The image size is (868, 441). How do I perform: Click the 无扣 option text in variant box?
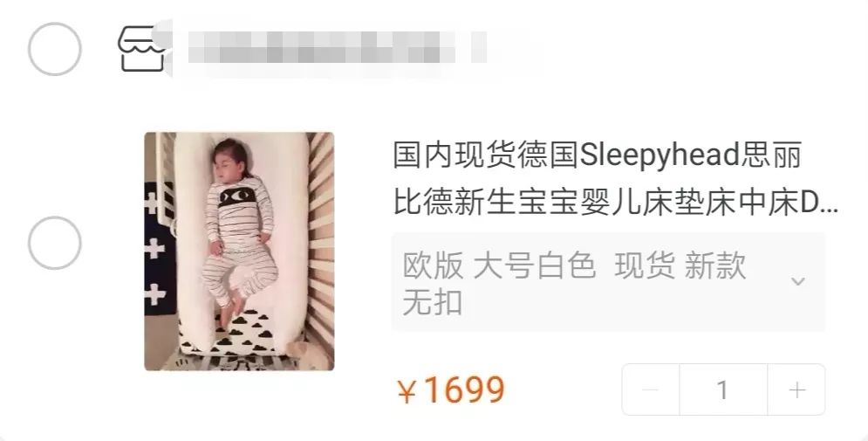(x=433, y=302)
